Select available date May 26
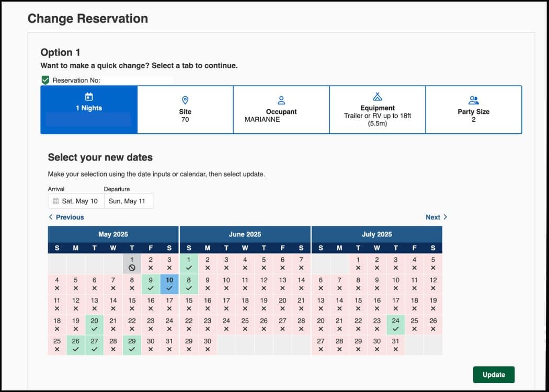The image size is (549, 392). [76, 345]
